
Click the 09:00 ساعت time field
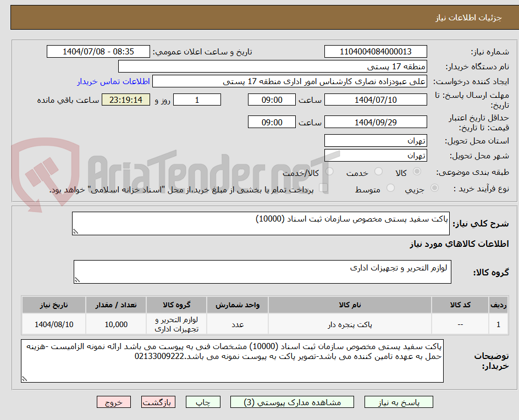click(271, 100)
